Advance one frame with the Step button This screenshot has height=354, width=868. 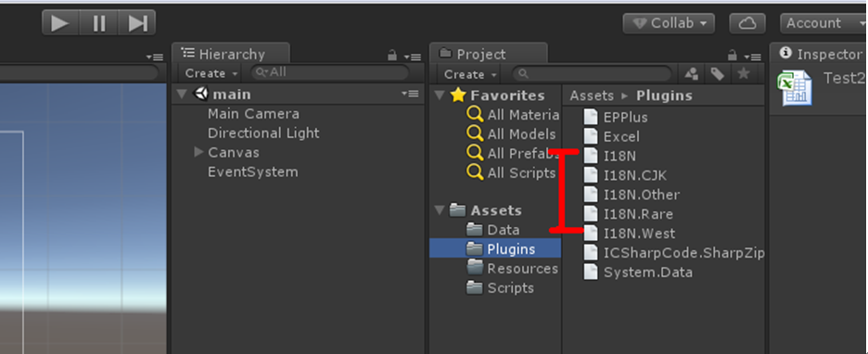136,22
